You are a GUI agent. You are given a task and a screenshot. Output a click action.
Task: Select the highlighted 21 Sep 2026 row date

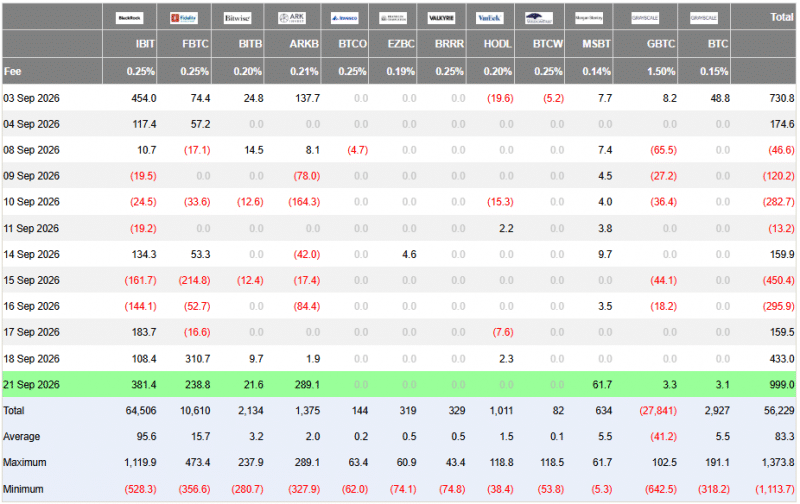coord(31,385)
